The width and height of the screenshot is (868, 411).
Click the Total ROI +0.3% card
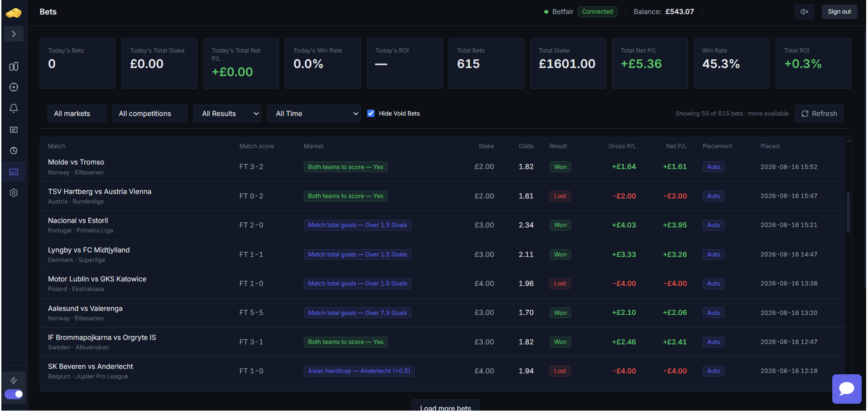[x=813, y=63]
